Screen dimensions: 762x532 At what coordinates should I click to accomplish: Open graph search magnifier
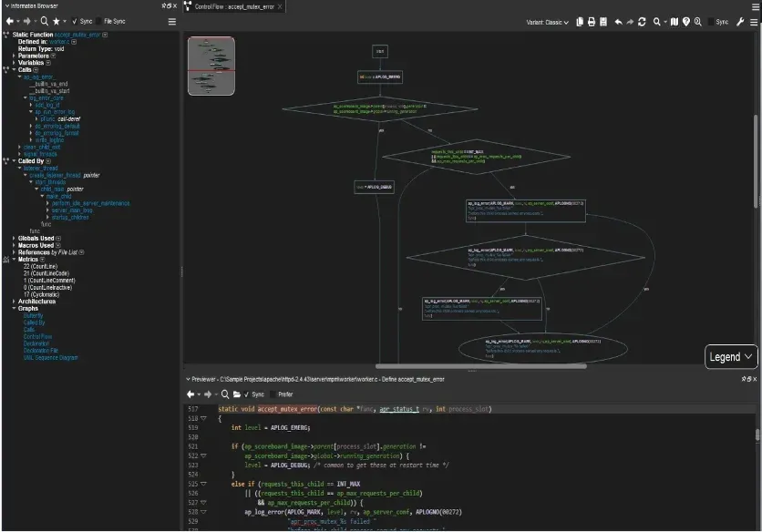tap(656, 22)
